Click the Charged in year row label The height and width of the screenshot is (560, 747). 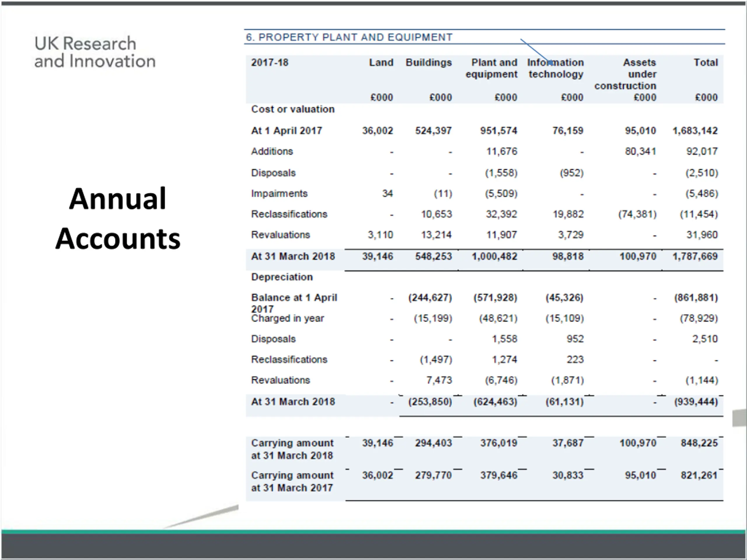pos(287,318)
